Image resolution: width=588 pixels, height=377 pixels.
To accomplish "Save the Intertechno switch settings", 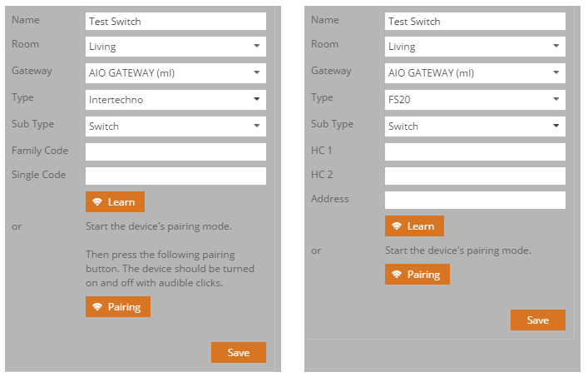I will tap(238, 353).
